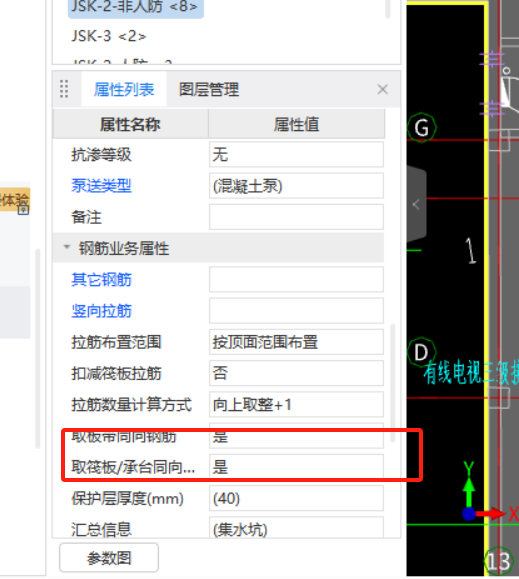Open 其它钢筋 property link
Screen dimensions: 519x579
point(102,280)
